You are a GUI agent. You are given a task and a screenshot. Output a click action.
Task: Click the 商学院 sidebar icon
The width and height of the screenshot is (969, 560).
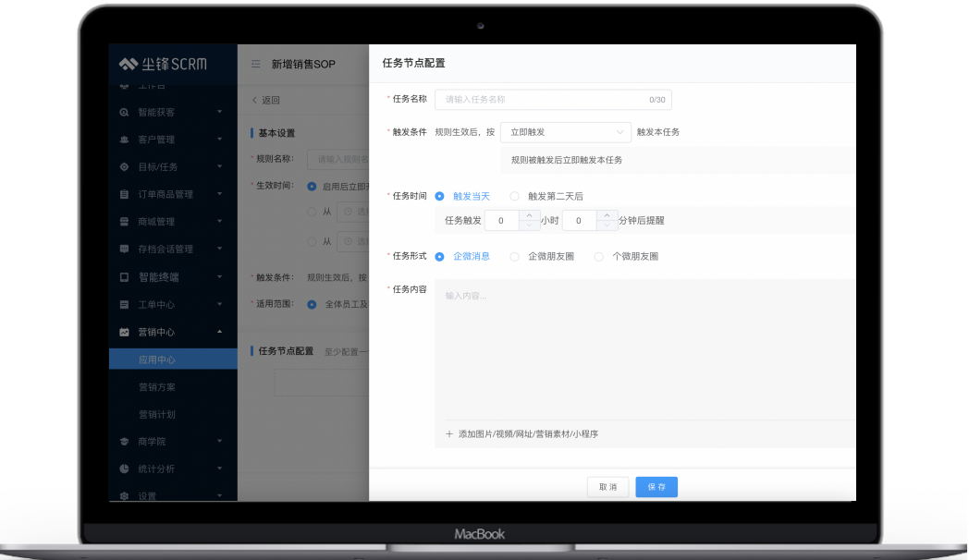(124, 442)
